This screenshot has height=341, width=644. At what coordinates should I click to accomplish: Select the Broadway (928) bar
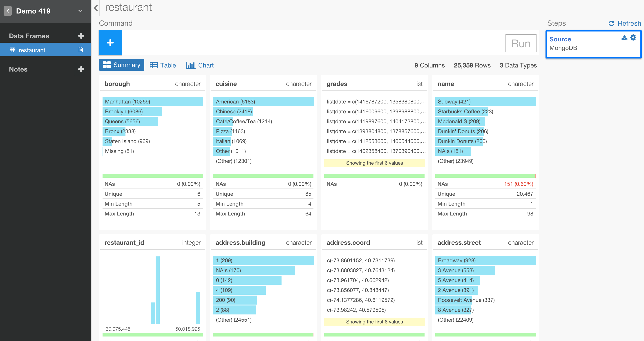[x=485, y=260]
